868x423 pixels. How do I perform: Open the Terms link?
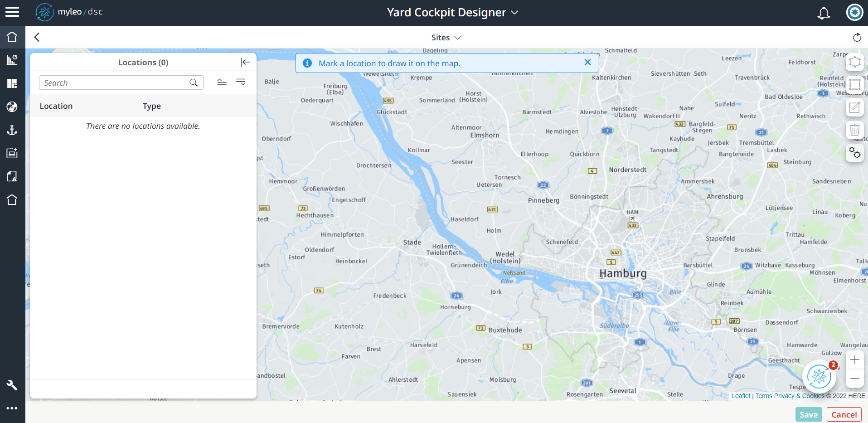764,396
